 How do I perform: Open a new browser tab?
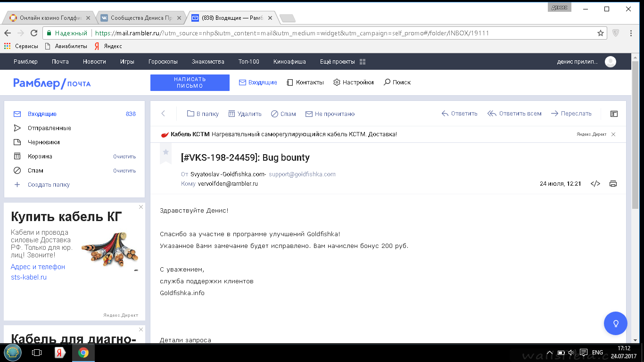coord(287,18)
